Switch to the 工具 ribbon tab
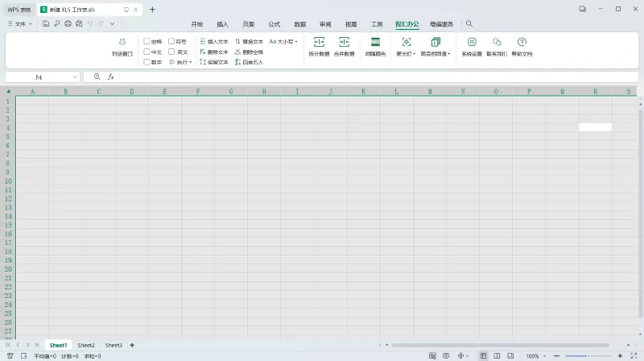Screen dimensions: 644x361 click(x=377, y=24)
